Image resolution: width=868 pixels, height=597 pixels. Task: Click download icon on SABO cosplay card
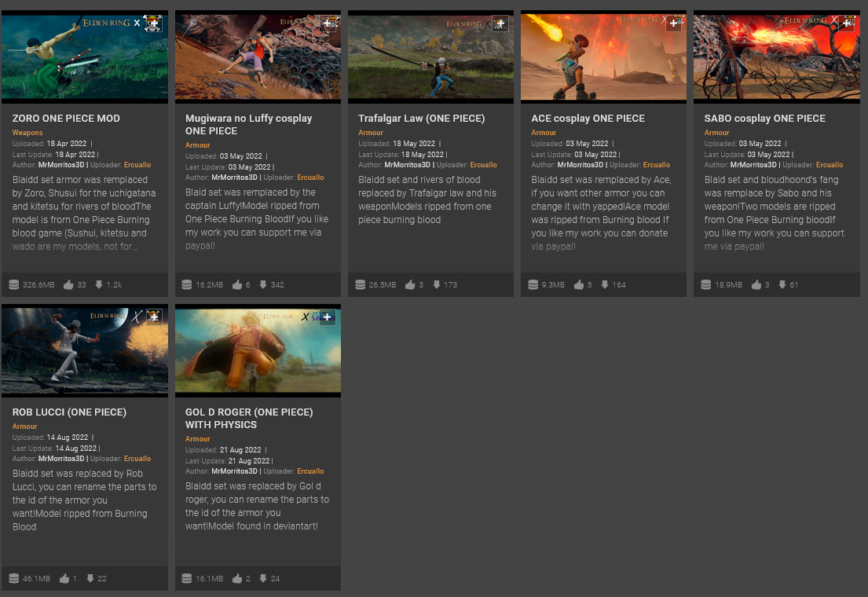[x=782, y=284]
